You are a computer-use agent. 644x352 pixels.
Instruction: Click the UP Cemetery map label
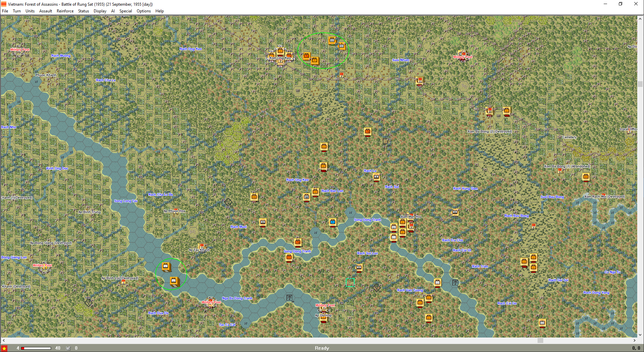click(x=567, y=137)
